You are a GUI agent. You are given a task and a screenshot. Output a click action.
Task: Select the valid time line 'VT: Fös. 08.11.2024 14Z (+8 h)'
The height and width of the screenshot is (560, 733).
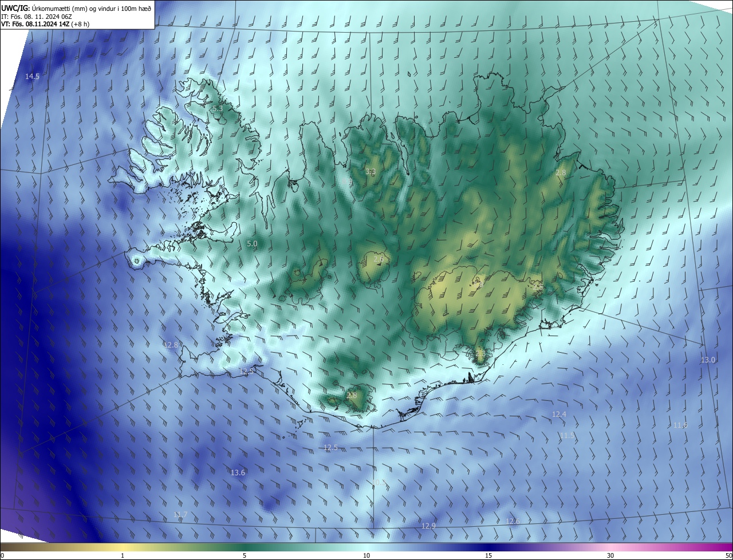45,24
